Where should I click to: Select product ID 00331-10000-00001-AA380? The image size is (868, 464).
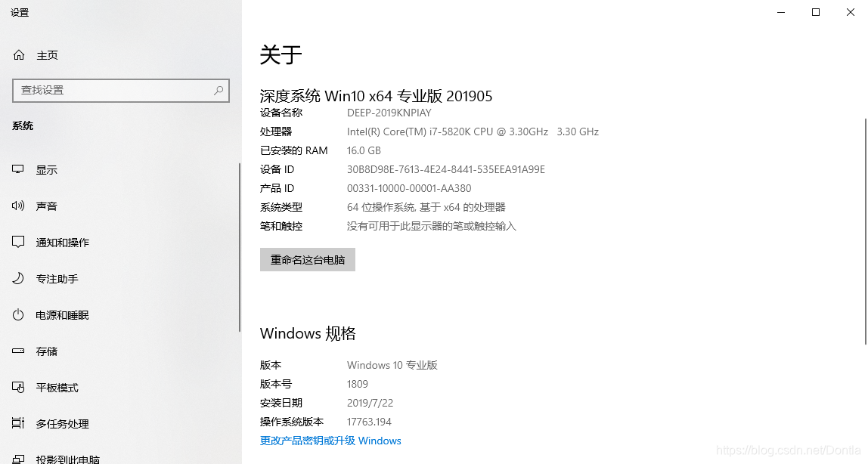click(x=409, y=188)
